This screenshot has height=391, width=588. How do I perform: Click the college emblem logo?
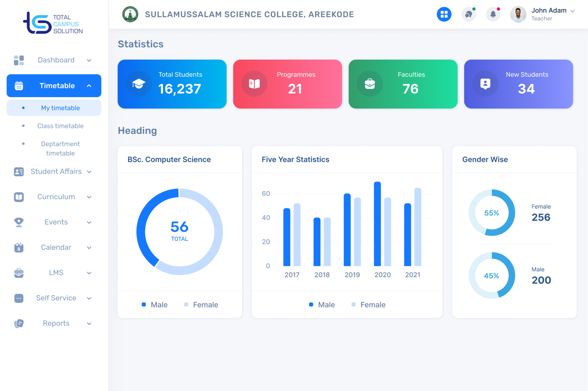(x=130, y=14)
